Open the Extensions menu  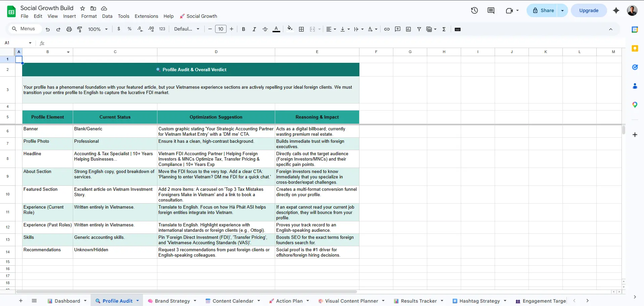click(x=146, y=16)
